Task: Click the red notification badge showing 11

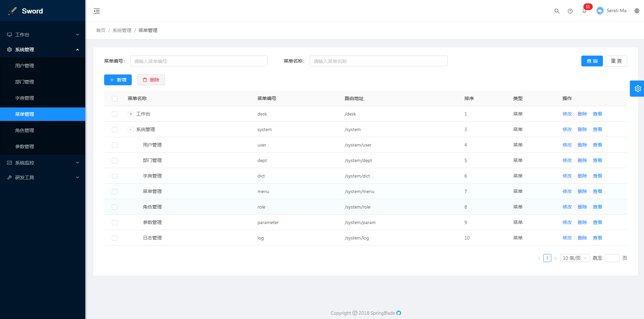Action: pos(588,6)
